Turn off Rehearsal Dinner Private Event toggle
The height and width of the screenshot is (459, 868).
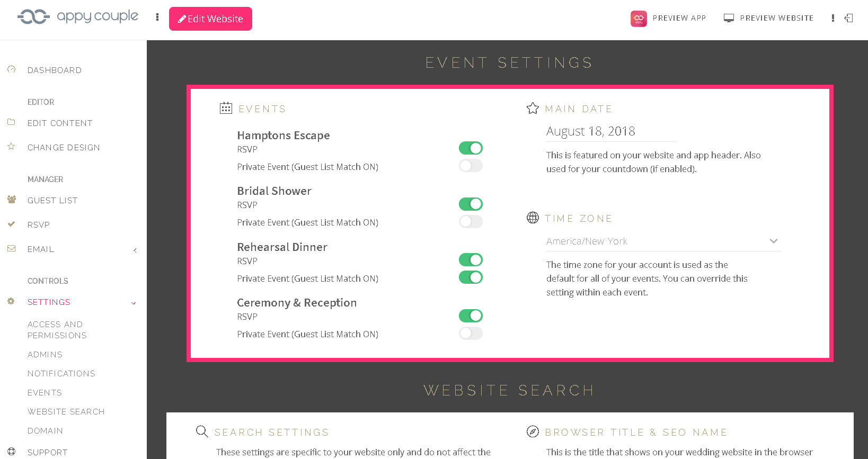pyautogui.click(x=471, y=277)
